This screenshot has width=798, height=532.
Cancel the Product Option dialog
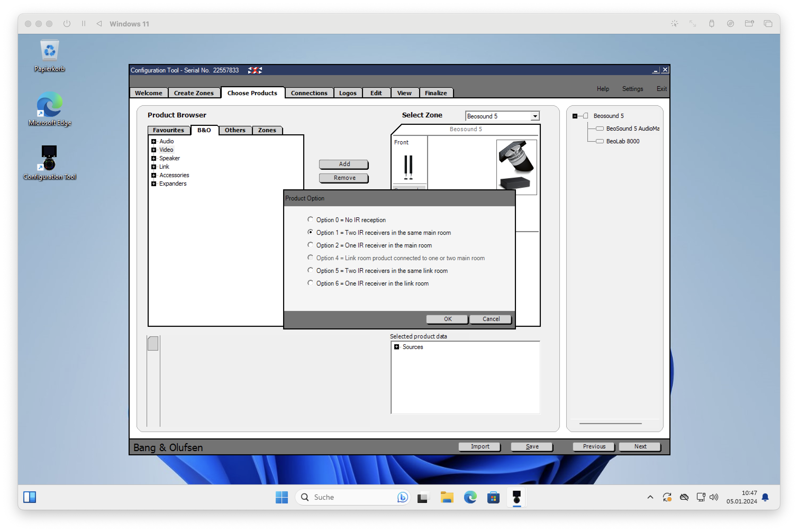(x=491, y=319)
